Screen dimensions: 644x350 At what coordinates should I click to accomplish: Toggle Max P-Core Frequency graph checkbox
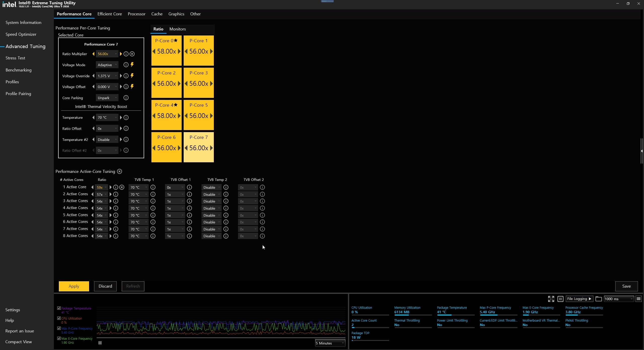(x=59, y=328)
